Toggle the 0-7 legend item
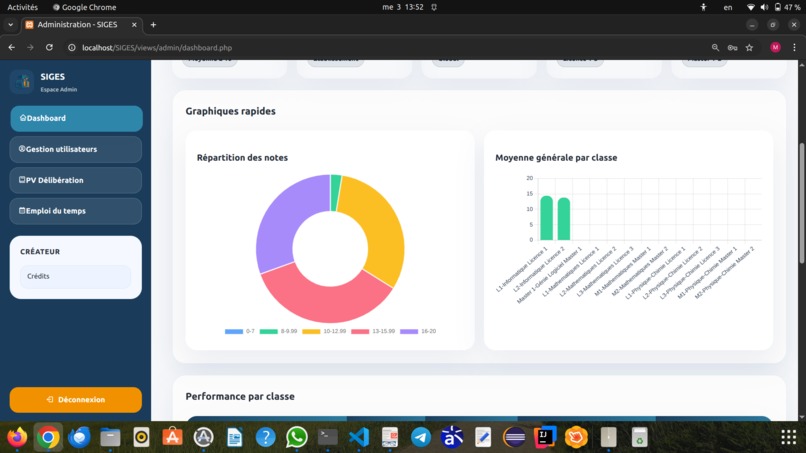806x453 pixels. tap(240, 331)
